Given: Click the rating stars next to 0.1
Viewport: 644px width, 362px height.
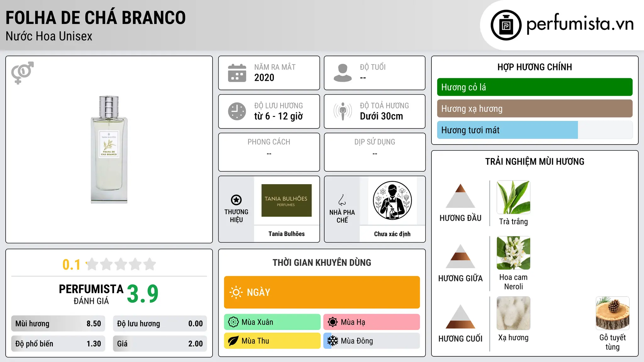Looking at the screenshot, I should pyautogui.click(x=121, y=264).
